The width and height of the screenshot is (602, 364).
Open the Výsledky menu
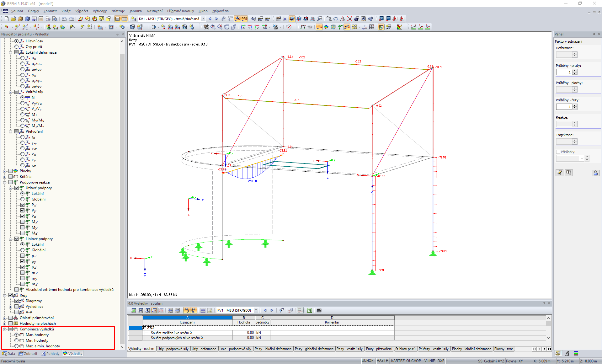[x=100, y=11]
